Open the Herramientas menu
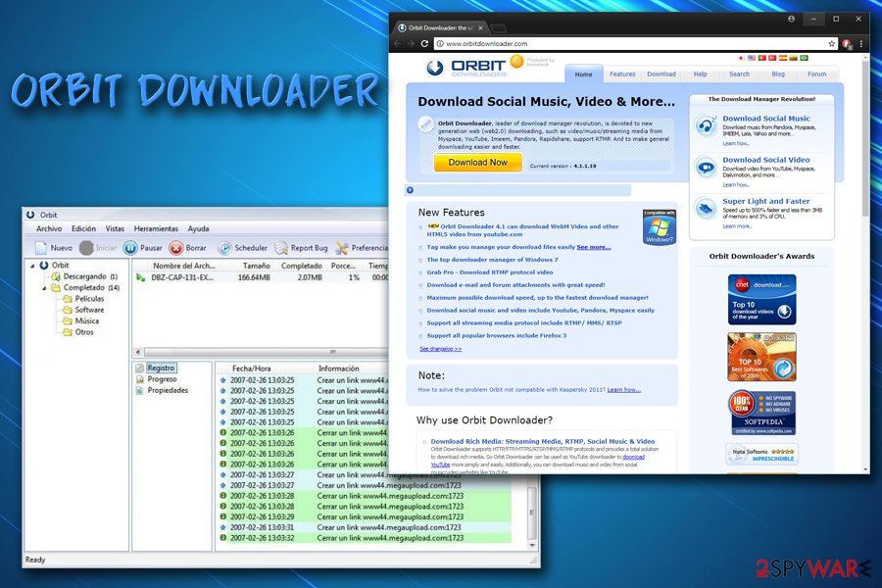Viewport: 882px width, 588px height. pyautogui.click(x=156, y=228)
